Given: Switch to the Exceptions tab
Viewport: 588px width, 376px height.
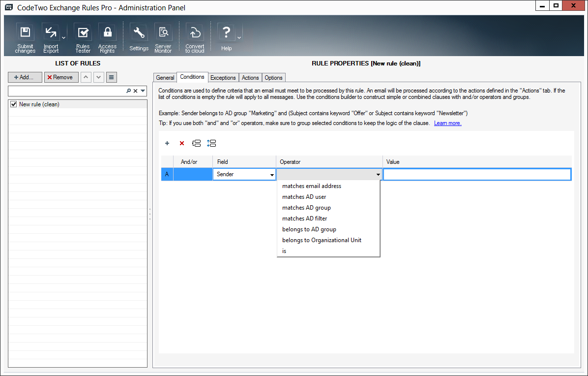Looking at the screenshot, I should click(223, 78).
